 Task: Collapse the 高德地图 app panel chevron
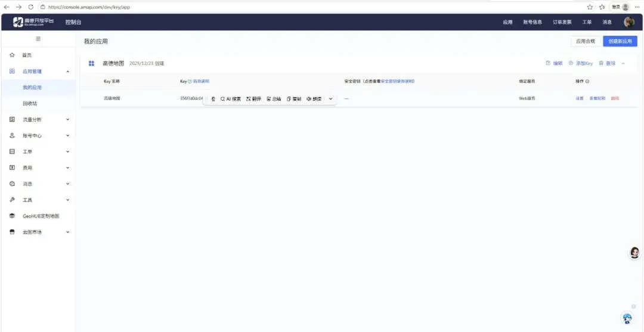624,63
